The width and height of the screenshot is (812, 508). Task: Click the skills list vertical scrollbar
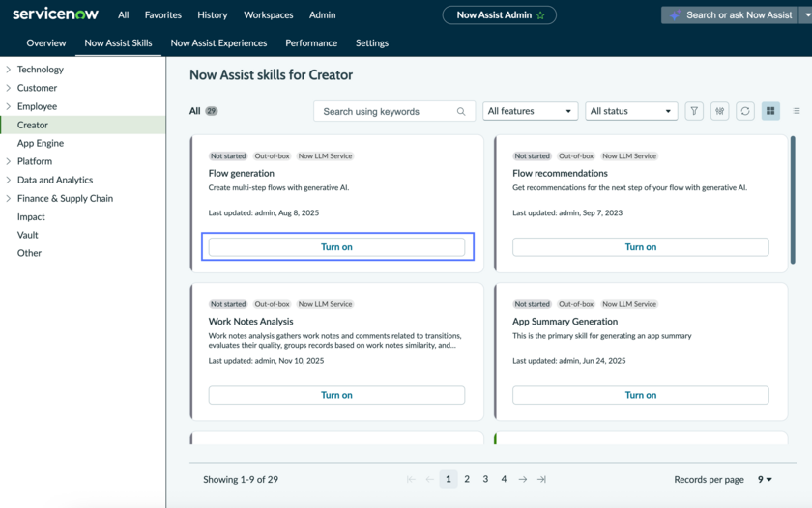click(793, 200)
